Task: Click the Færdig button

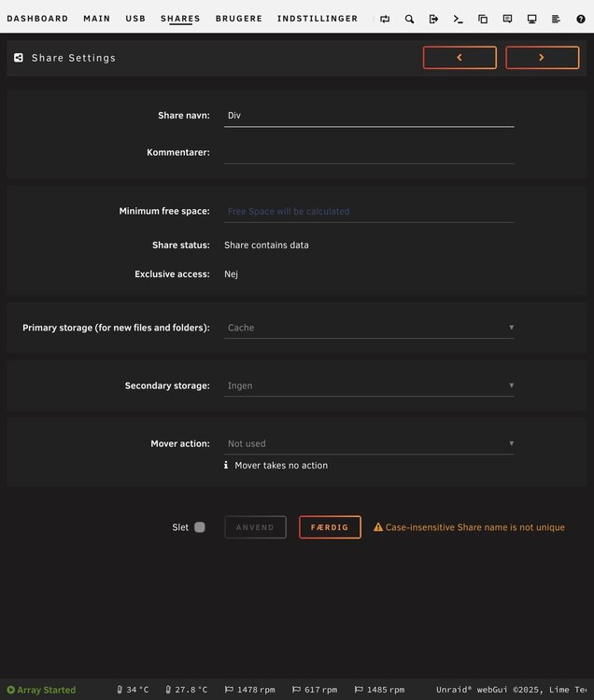Action: tap(330, 527)
